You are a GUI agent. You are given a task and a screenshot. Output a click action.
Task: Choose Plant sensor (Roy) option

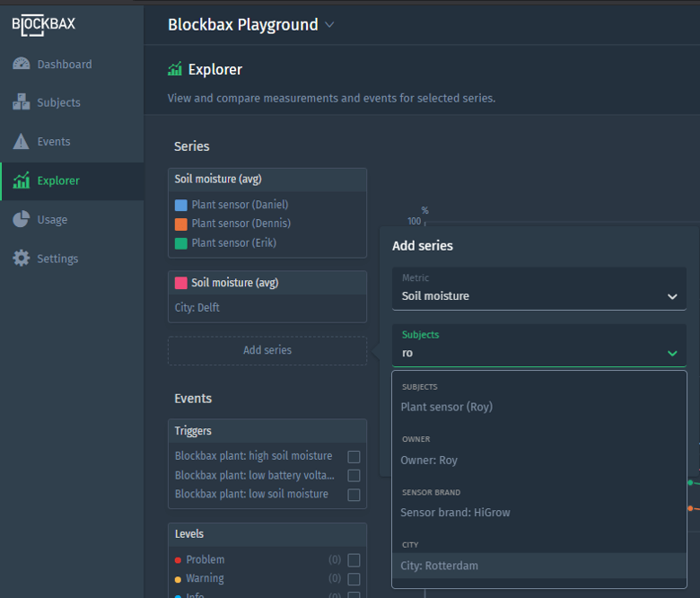click(447, 407)
